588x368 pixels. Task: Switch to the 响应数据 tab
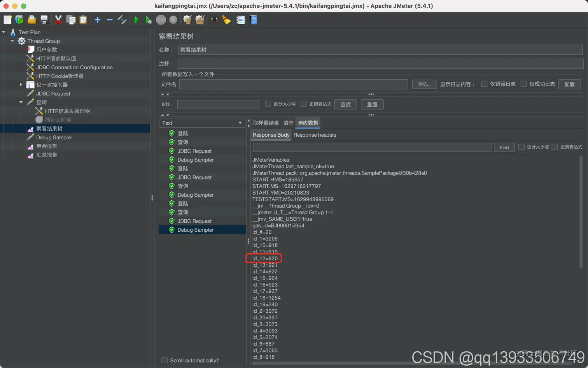[x=308, y=123]
